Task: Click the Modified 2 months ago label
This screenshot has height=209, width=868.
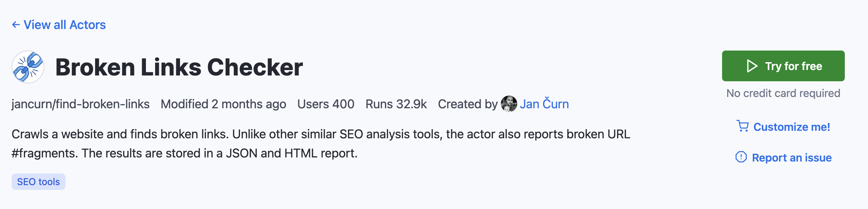Action: pos(224,104)
